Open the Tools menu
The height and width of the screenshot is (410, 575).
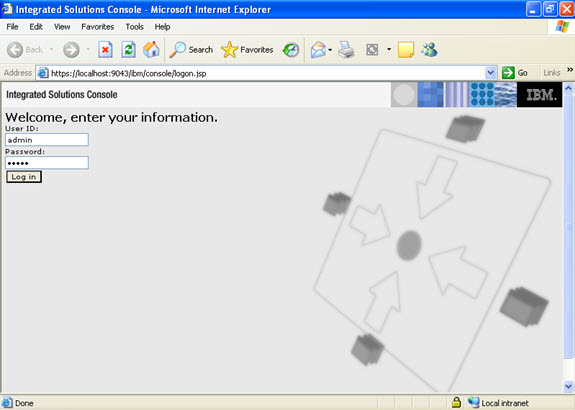click(x=134, y=27)
